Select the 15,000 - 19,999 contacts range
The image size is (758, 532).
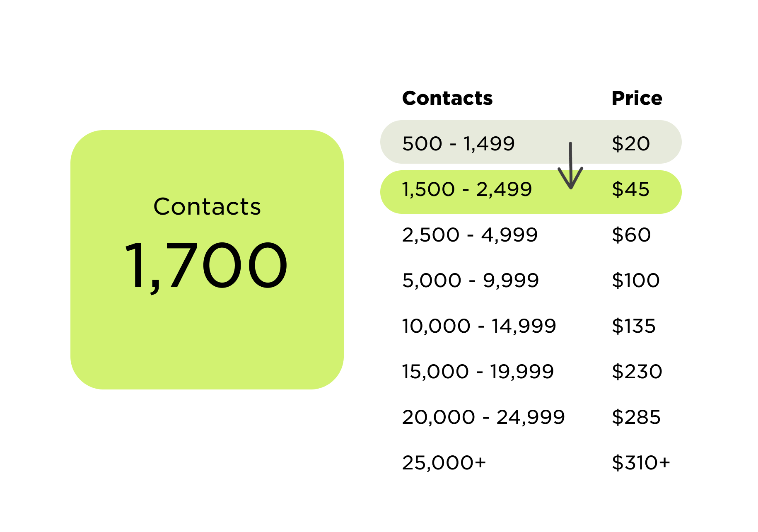pos(478,372)
